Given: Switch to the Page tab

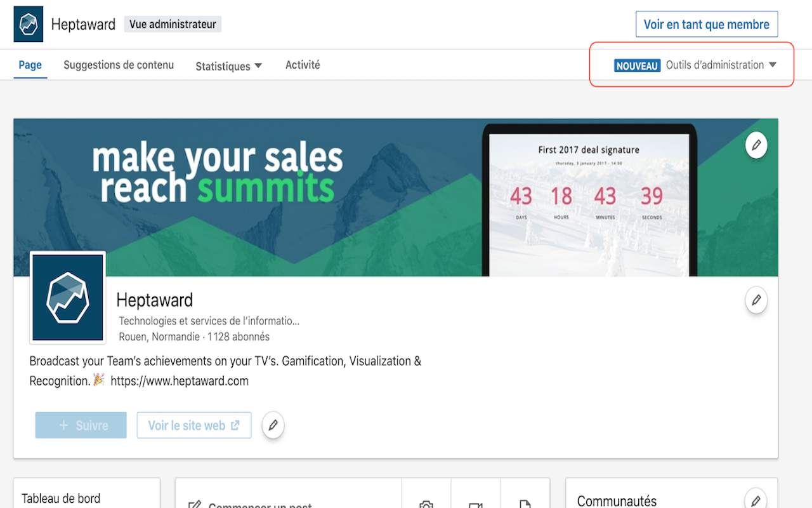Looking at the screenshot, I should (x=30, y=65).
